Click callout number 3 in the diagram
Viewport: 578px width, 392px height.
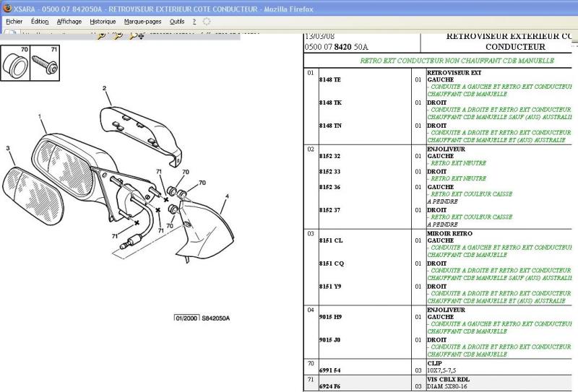(x=8, y=148)
